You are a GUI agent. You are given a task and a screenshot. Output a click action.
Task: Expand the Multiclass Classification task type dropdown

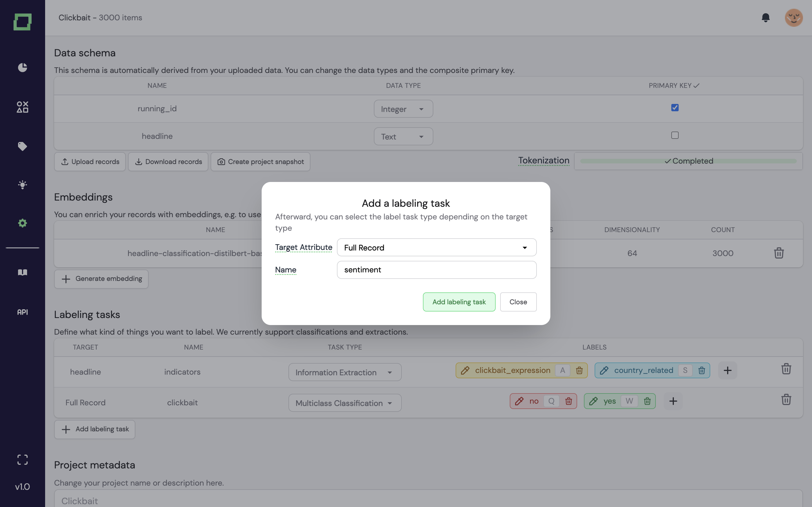[345, 403]
